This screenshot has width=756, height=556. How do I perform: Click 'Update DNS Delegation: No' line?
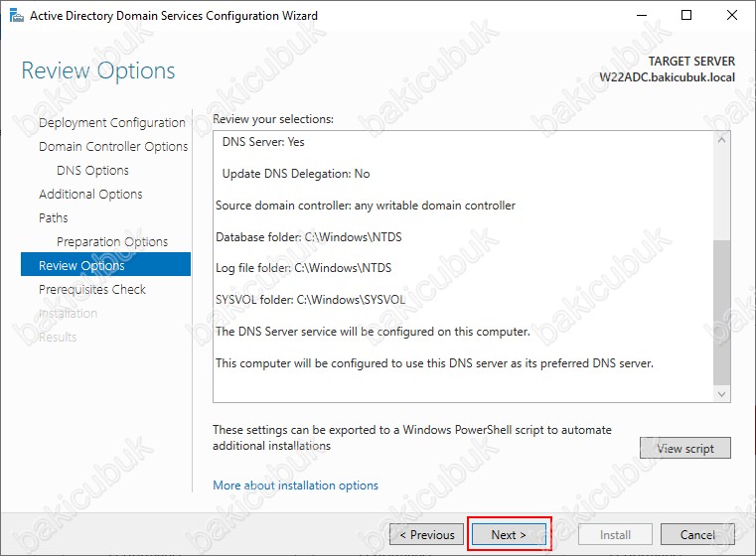(296, 174)
